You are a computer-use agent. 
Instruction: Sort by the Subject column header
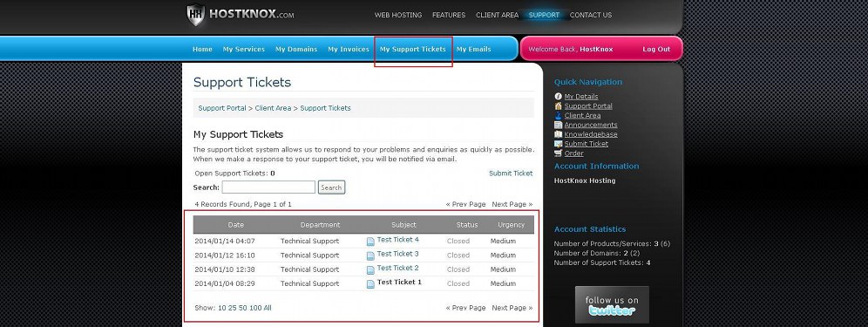click(403, 225)
